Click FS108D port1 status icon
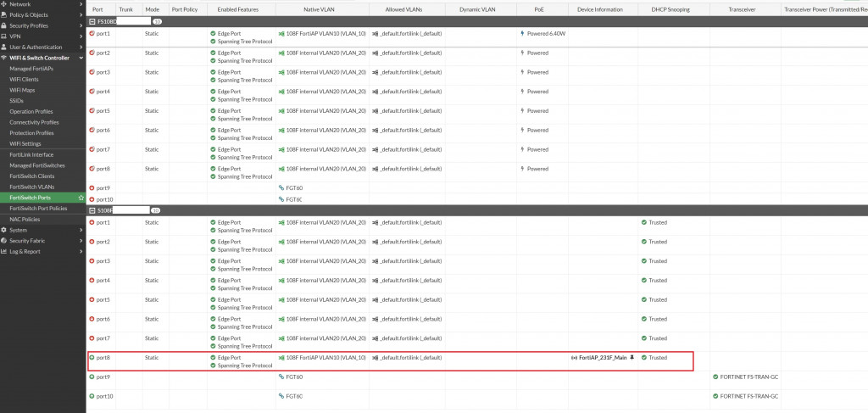The image size is (868, 413). [92, 33]
